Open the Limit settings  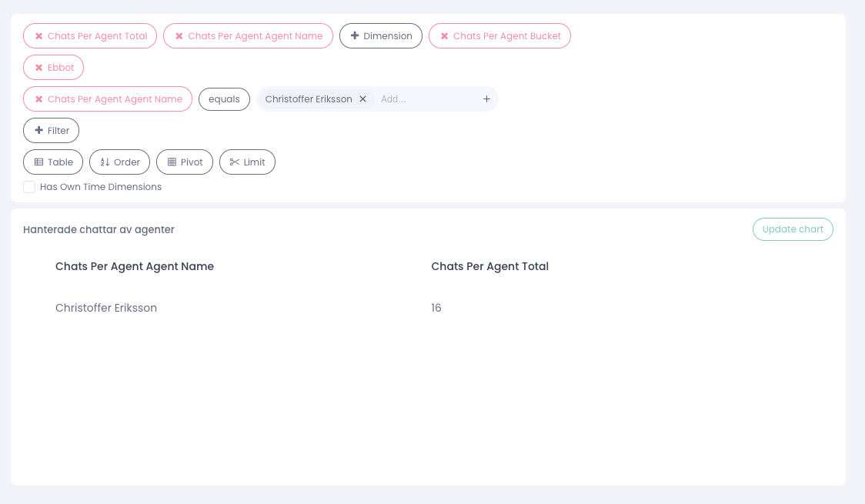[247, 162]
